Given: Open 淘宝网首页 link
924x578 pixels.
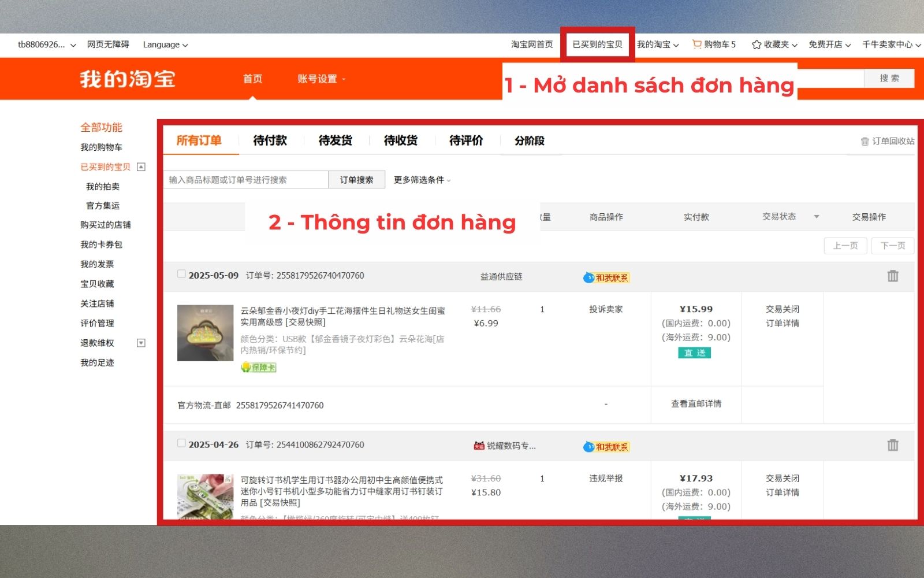Looking at the screenshot, I should 532,45.
